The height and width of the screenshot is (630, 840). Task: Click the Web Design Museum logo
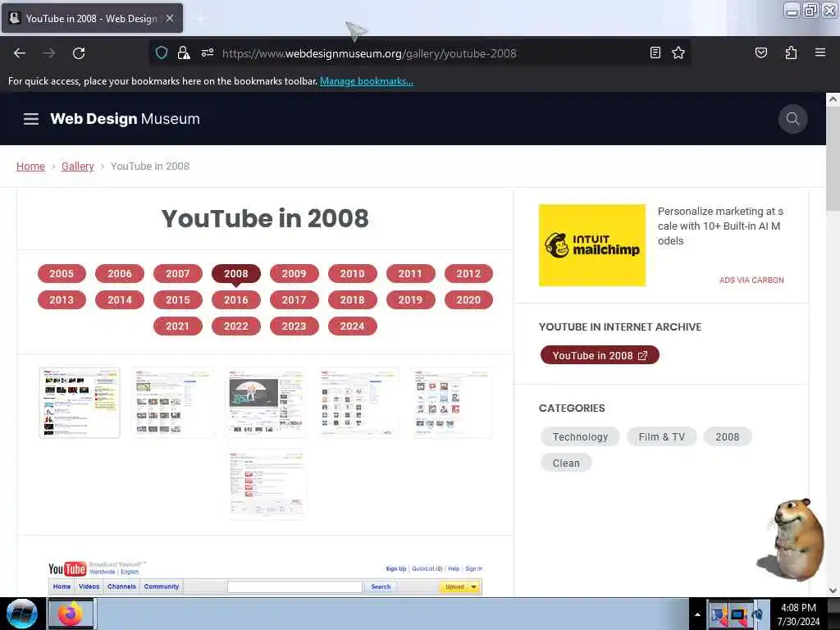pyautogui.click(x=125, y=119)
